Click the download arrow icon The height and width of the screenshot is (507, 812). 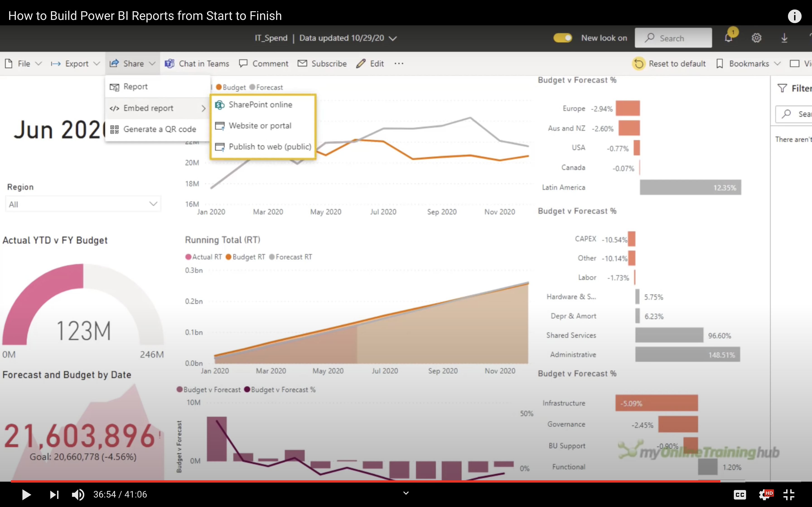tap(784, 38)
